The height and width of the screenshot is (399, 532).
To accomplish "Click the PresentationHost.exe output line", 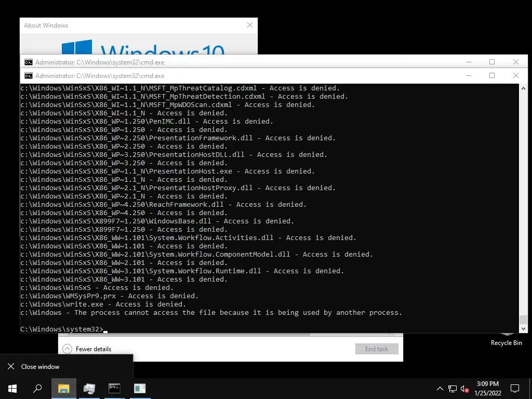I will [168, 171].
